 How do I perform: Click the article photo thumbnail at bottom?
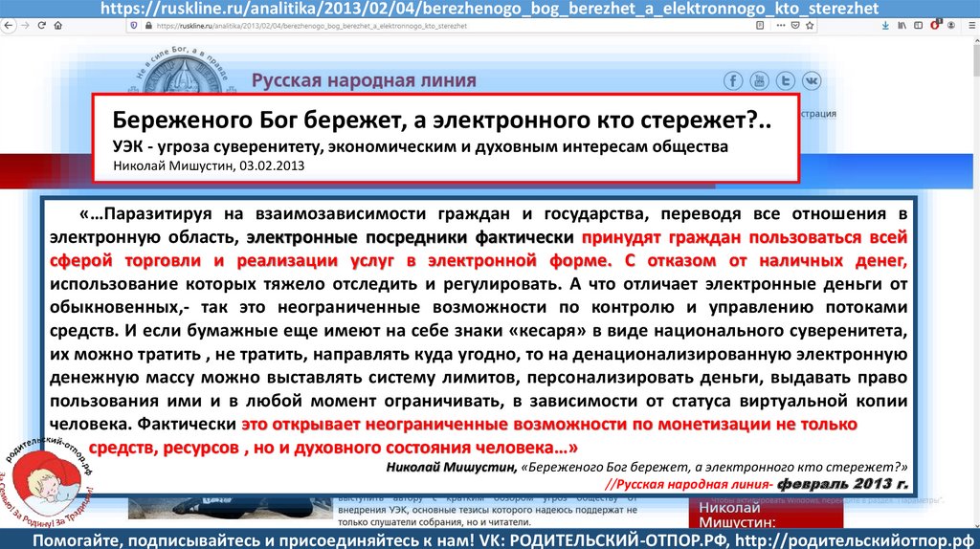coord(231,508)
